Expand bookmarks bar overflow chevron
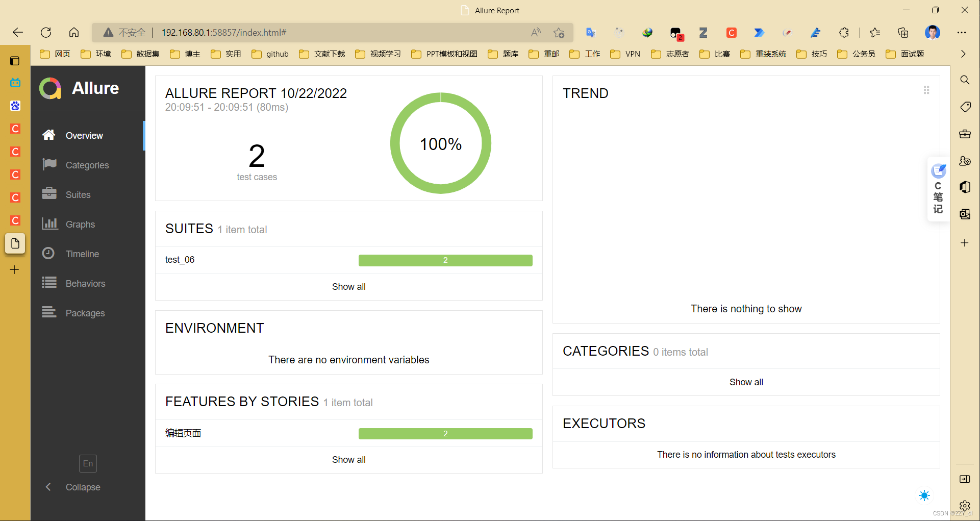This screenshot has height=521, width=980. [x=963, y=54]
